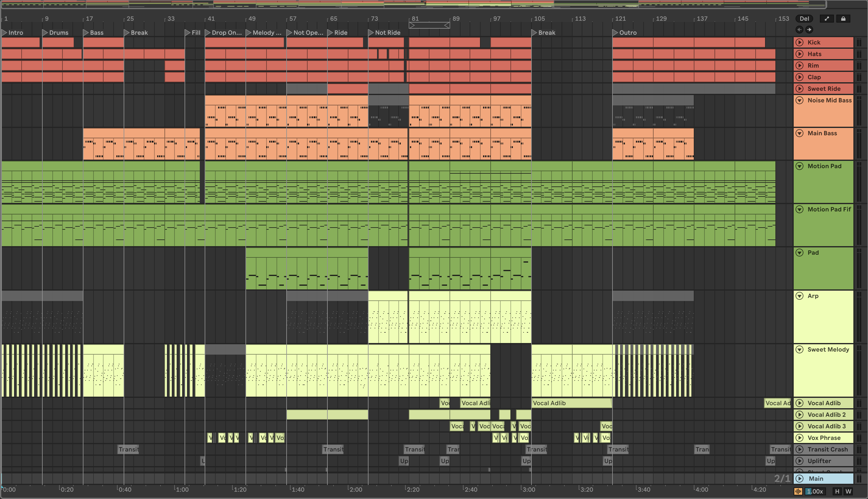Click the Rim track round icon

pos(799,65)
